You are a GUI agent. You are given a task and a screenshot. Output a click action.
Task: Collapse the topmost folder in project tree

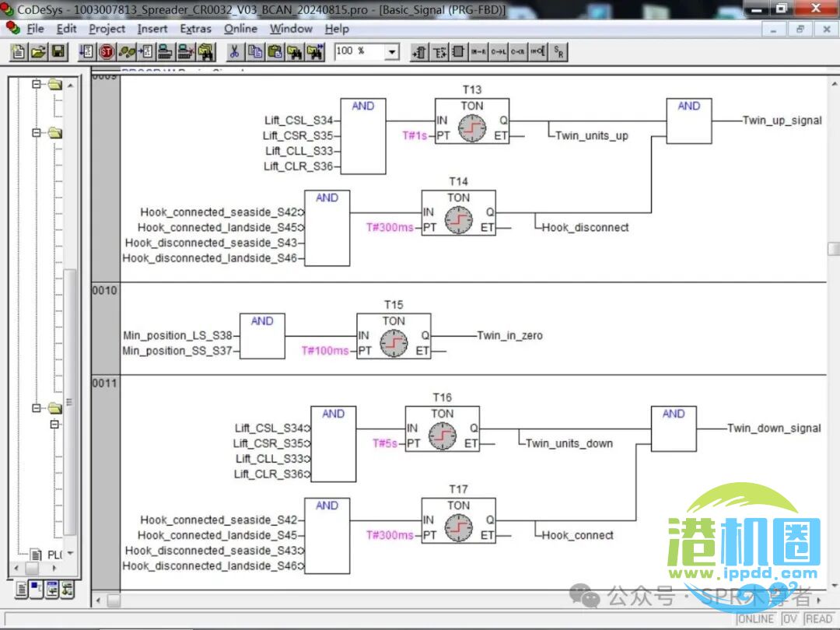coord(37,84)
